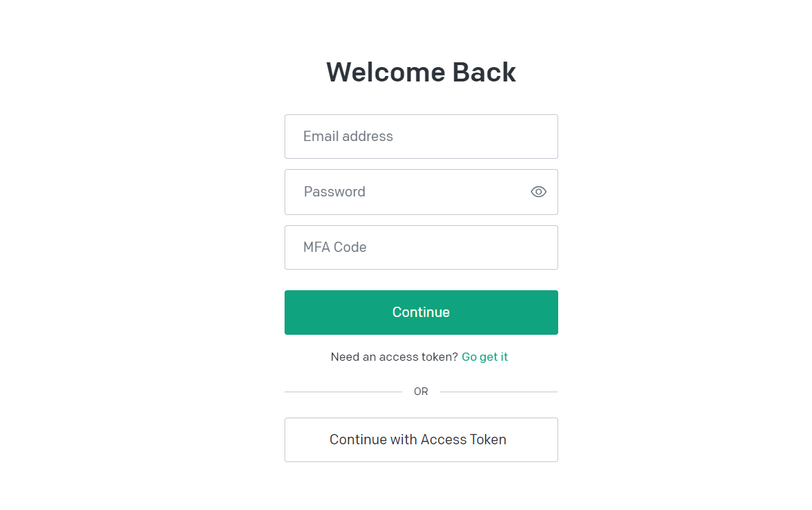812x510 pixels.
Task: Focus the Email address input field
Action: [x=421, y=136]
